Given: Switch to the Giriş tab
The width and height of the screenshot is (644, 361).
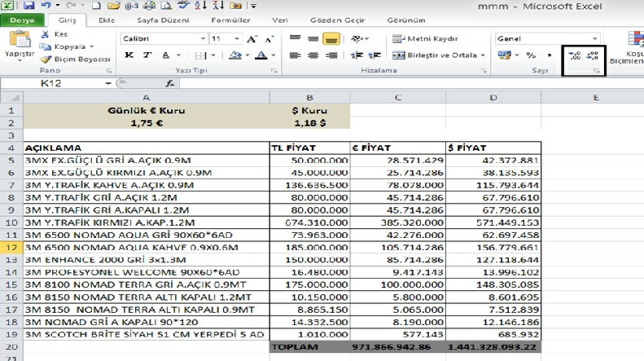Looking at the screenshot, I should (67, 20).
